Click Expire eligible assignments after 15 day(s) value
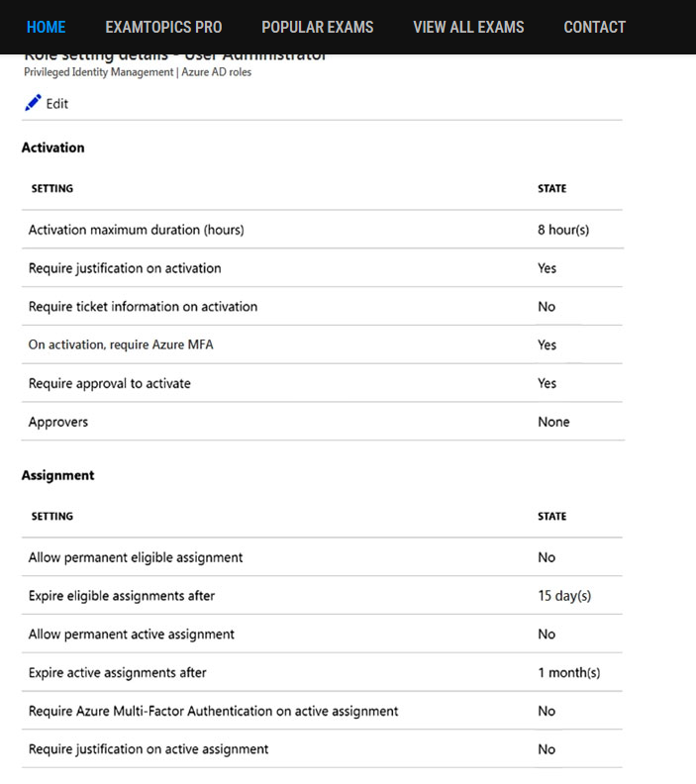Viewport: 696px width, 784px height. coord(564,596)
